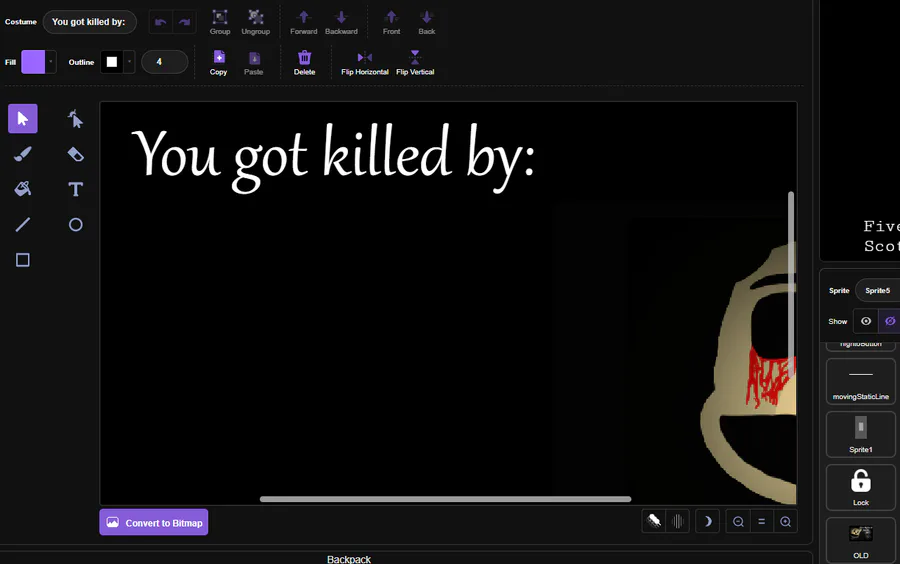Hide the sprite with crossed-eye icon
The width and height of the screenshot is (900, 564).
coord(890,321)
